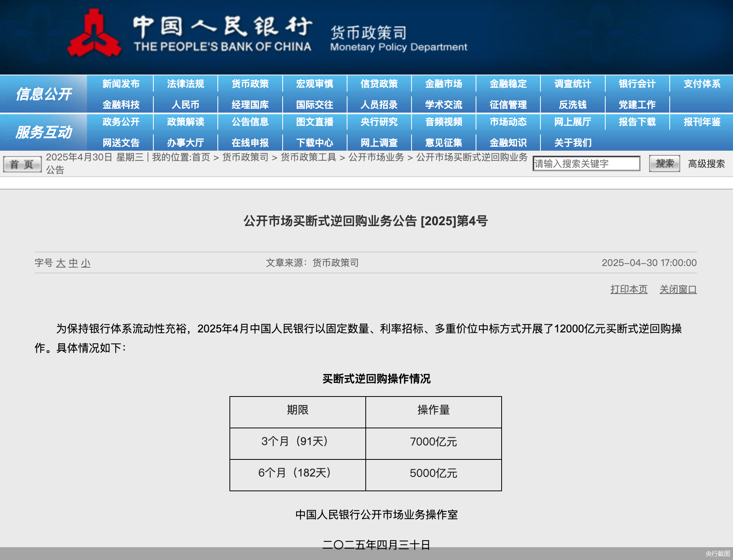Click 关闭窗口 to close the window

[x=678, y=289]
